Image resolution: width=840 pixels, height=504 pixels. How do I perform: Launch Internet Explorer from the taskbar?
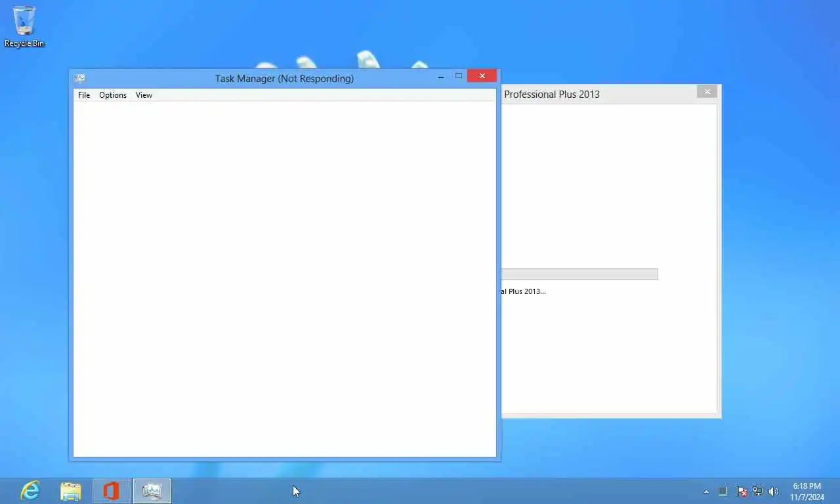30,491
